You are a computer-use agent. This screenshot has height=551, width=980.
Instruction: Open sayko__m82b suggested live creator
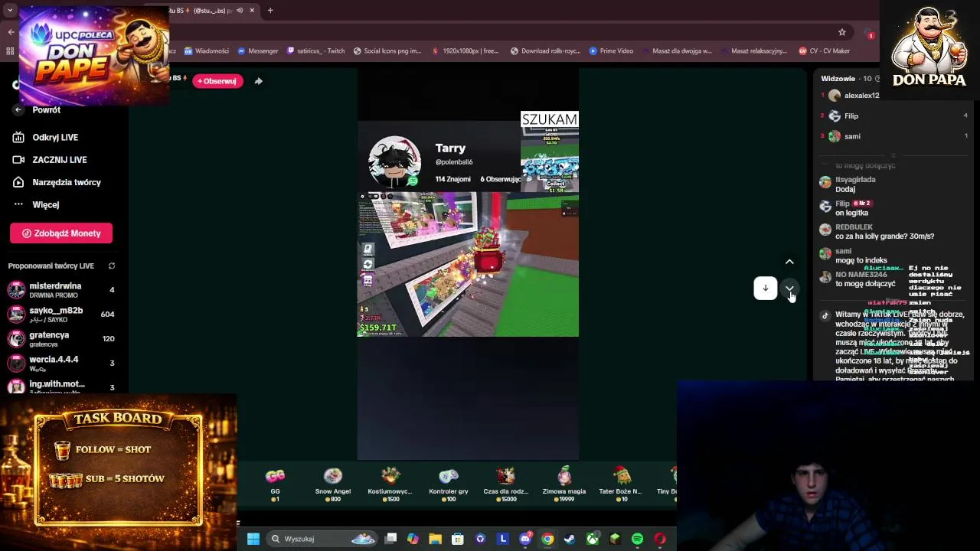point(61,314)
